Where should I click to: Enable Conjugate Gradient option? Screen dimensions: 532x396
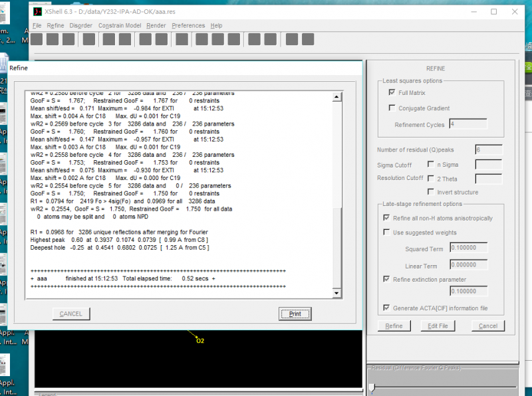point(392,108)
